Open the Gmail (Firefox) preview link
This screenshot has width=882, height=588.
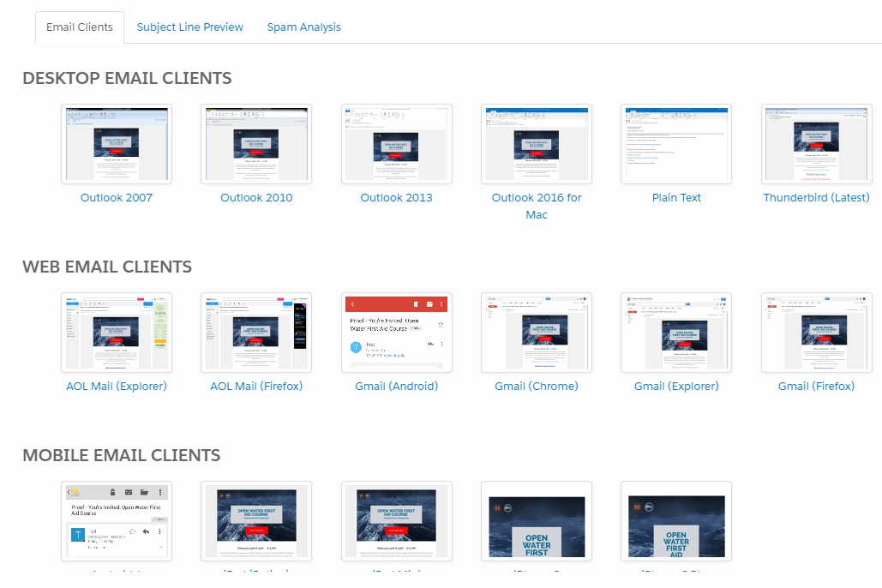click(816, 386)
